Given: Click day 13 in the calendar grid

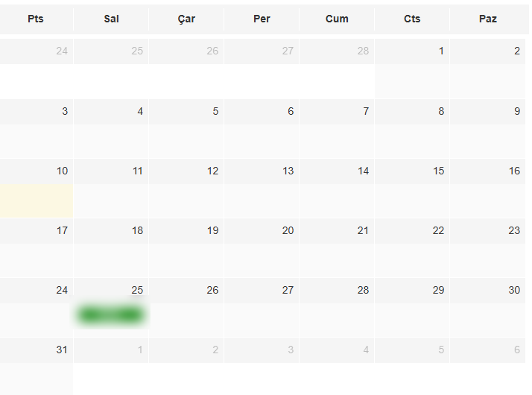Looking at the screenshot, I should [x=288, y=171].
